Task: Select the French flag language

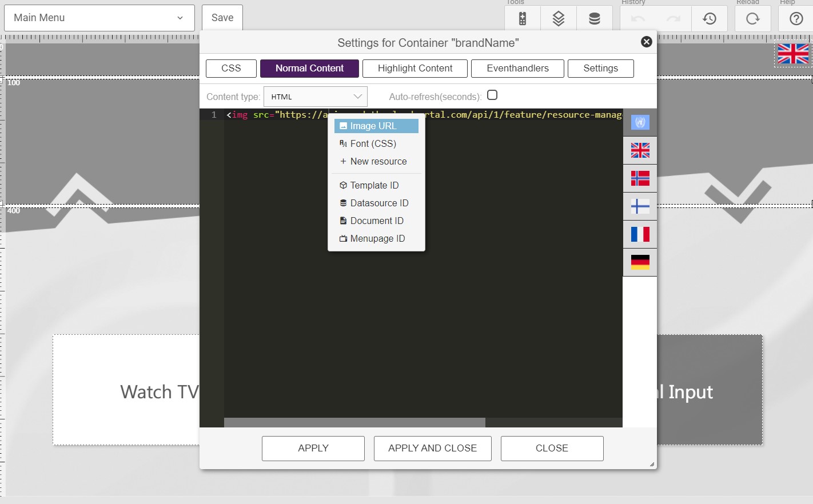Action: [640, 234]
